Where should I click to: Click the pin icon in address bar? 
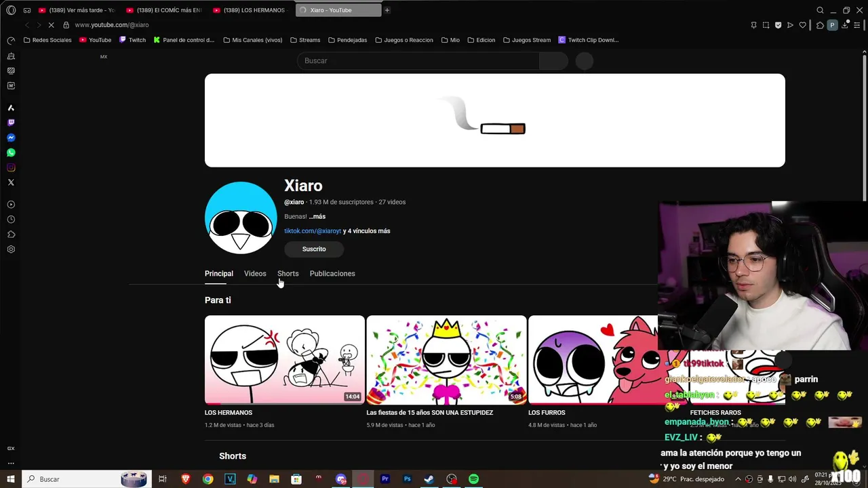point(753,25)
